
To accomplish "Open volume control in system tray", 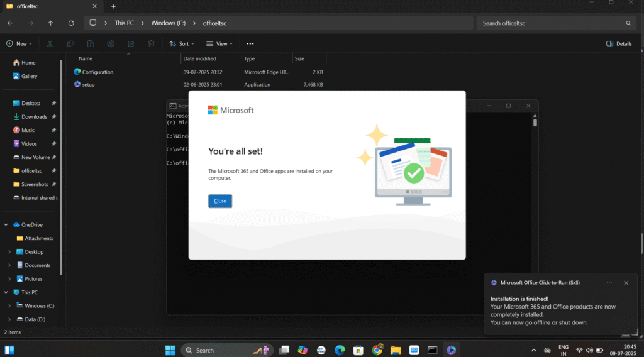I will pyautogui.click(x=589, y=350).
